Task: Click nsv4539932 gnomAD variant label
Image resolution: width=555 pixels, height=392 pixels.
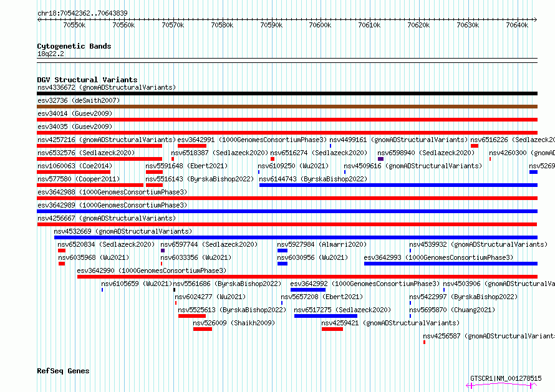Action: pos(478,244)
